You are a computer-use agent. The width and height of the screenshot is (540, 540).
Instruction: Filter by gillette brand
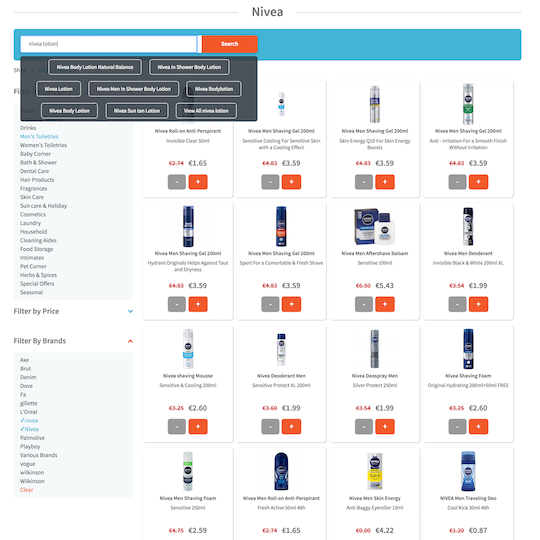click(29, 403)
